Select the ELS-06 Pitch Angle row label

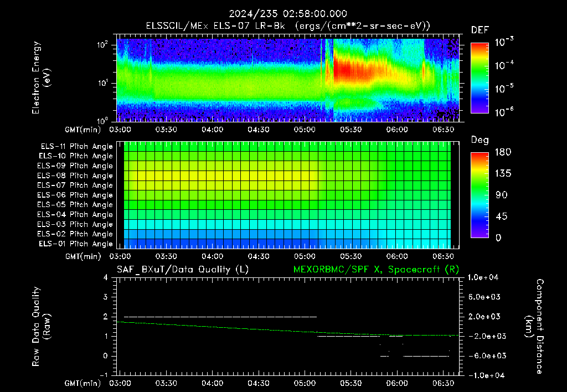(75, 195)
